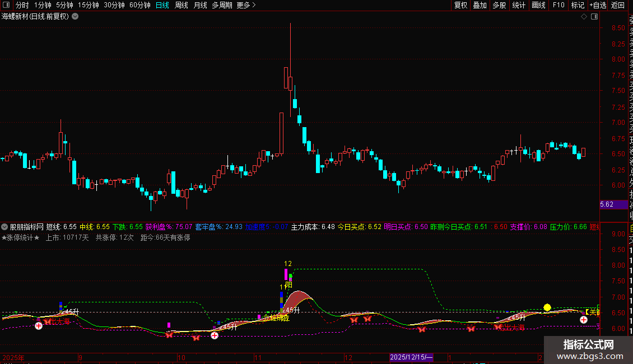Switch to 月线 monthly chart
The height and width of the screenshot is (364, 633).
point(200,5)
